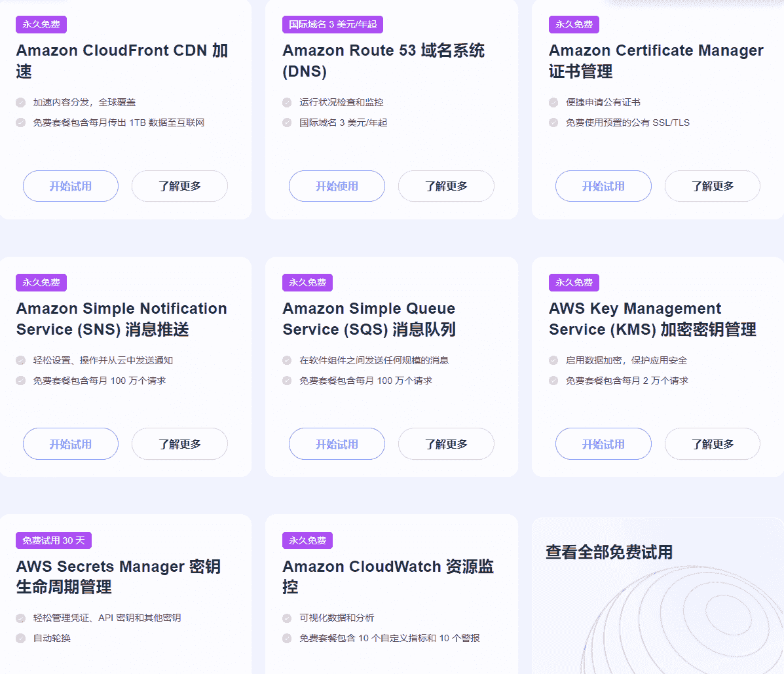Image resolution: width=784 pixels, height=674 pixels.
Task: Click the 国际域名 3 美元/年起 badge
Action: (x=333, y=25)
